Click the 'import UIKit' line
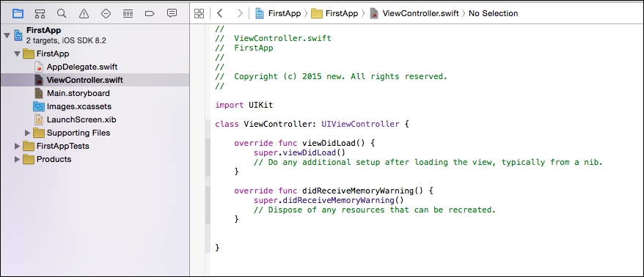 pos(244,105)
